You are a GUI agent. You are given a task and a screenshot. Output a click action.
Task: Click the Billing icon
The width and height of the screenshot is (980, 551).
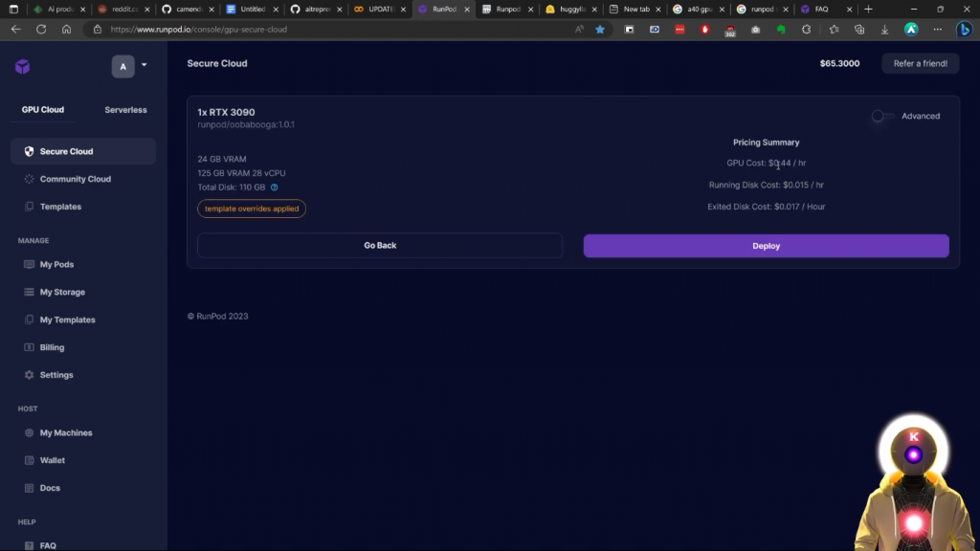(29, 346)
